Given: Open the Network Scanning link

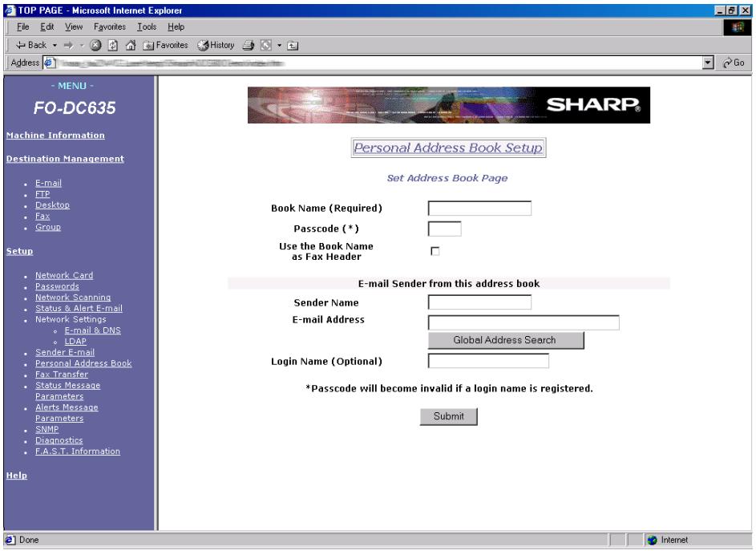Looking at the screenshot, I should pos(73,298).
